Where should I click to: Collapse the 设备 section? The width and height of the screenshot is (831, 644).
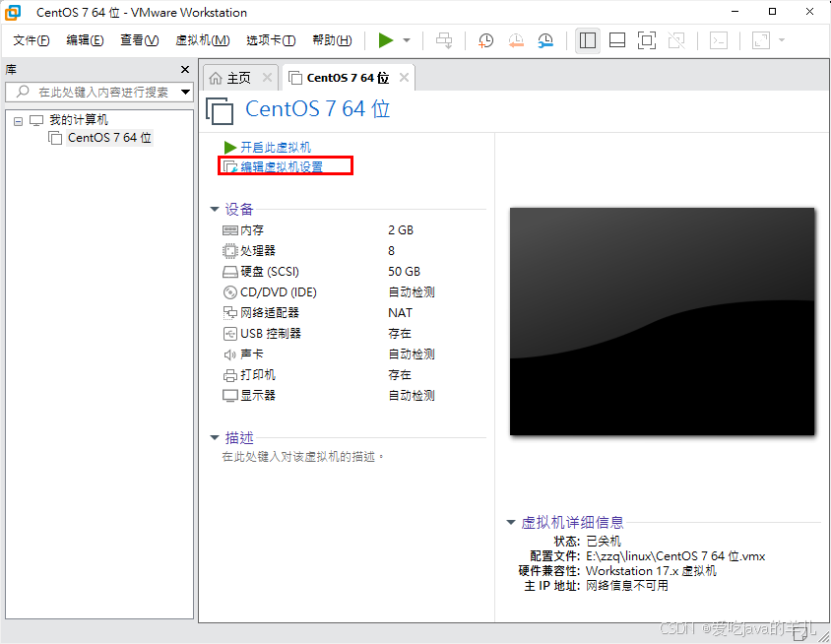click(215, 209)
